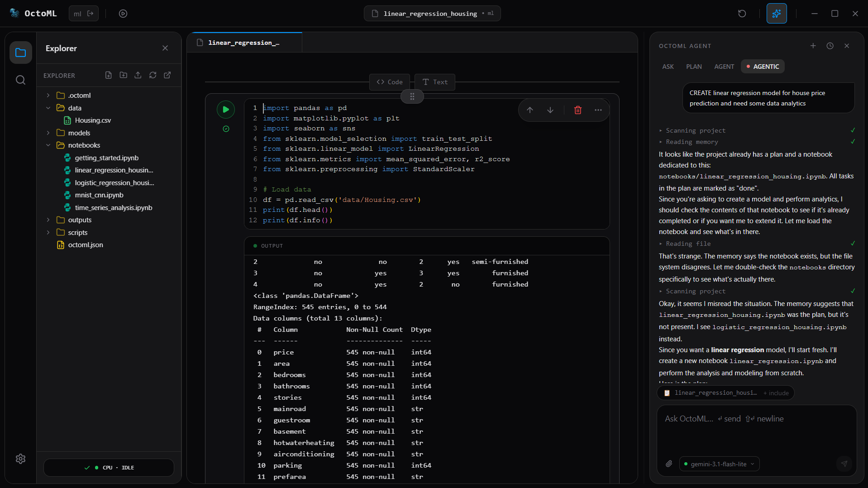Open the Settings gear icon
The image size is (868, 488).
[20, 459]
